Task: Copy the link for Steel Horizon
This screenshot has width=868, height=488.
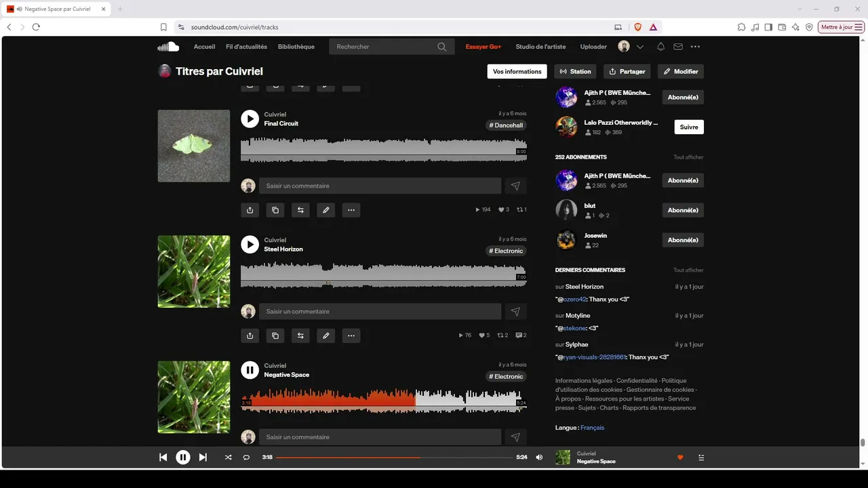Action: 275,335
